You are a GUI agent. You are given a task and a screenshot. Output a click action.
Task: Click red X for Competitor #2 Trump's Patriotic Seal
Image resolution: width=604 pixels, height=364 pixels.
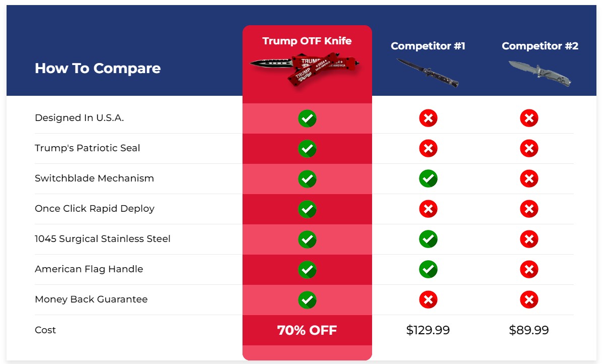(529, 148)
